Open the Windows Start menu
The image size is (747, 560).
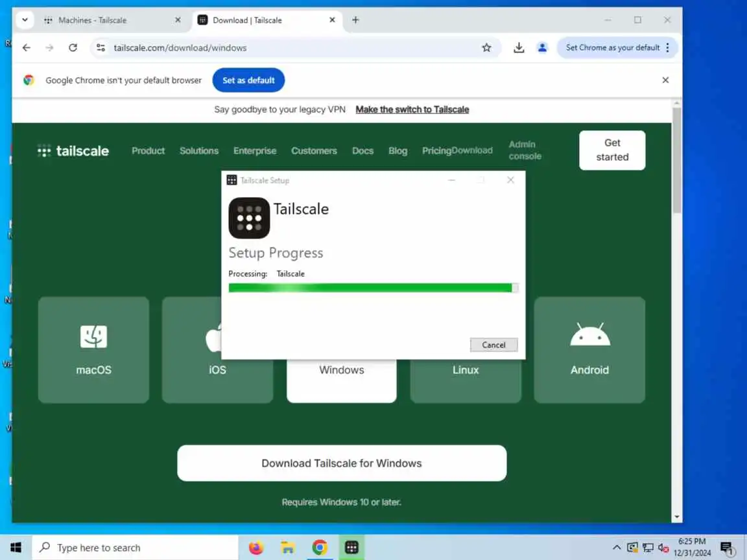click(16, 548)
